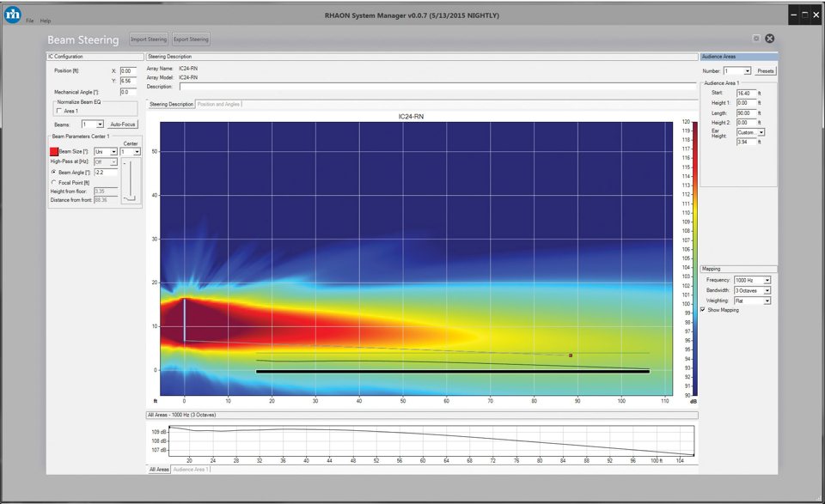Viewport: 825px width, 504px height.
Task: Click the Description text field
Action: (x=437, y=86)
